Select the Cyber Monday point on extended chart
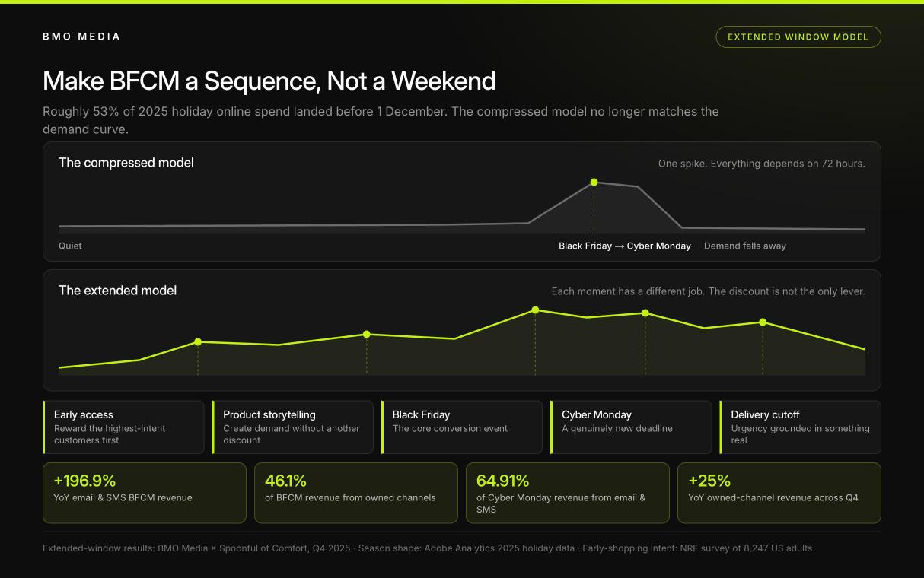The width and height of the screenshot is (924, 578). pos(645,313)
